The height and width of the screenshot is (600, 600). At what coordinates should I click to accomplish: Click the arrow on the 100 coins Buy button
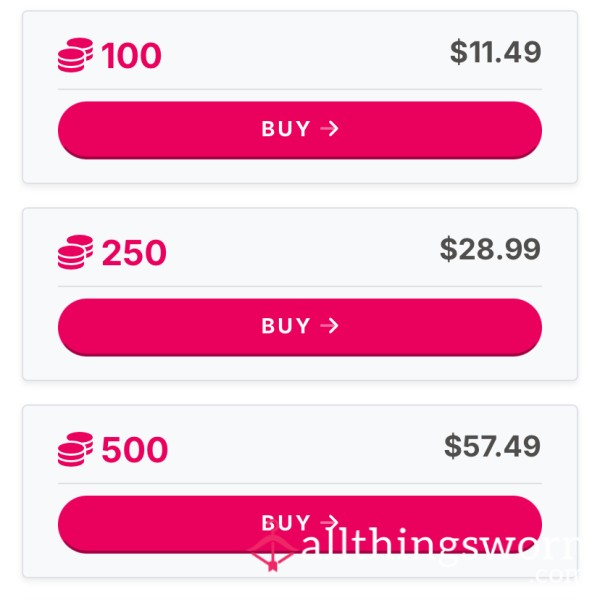(329, 129)
